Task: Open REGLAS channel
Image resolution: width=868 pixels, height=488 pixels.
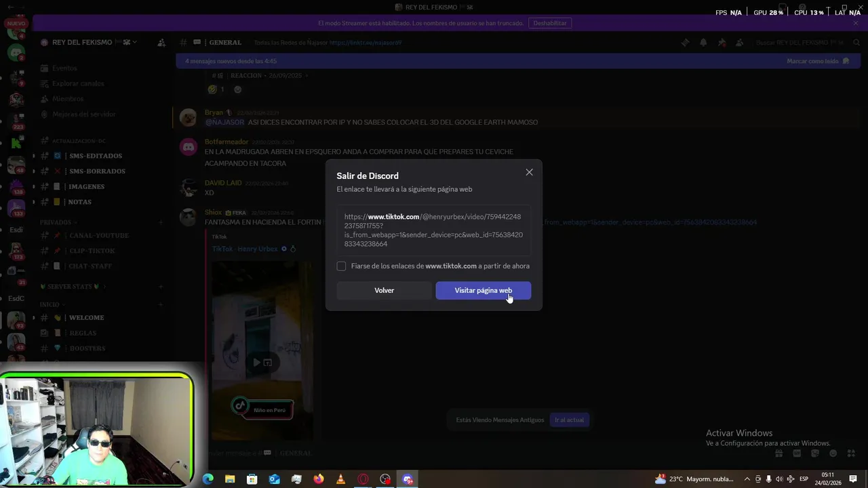Action: click(103, 333)
